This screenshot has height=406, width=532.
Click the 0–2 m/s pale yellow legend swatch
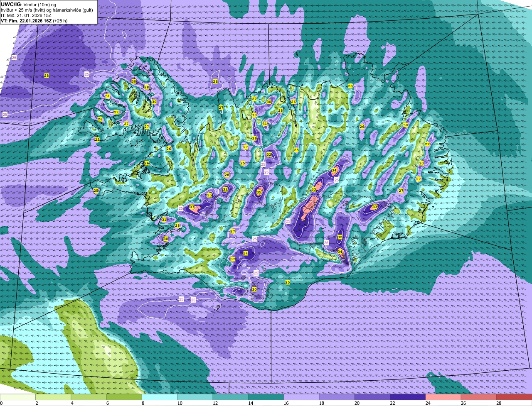(18, 397)
